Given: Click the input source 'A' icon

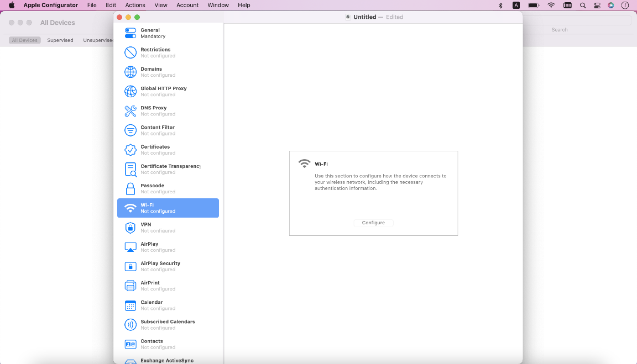Looking at the screenshot, I should click(x=516, y=6).
